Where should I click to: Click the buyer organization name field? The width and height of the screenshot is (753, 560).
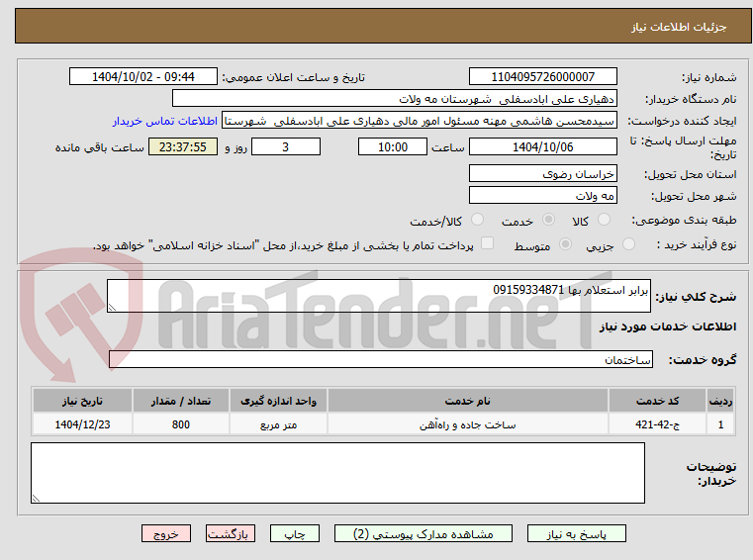[394, 99]
